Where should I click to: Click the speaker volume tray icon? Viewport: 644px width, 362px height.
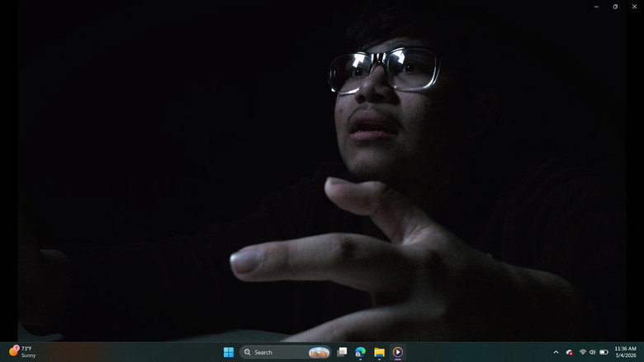tap(592, 352)
